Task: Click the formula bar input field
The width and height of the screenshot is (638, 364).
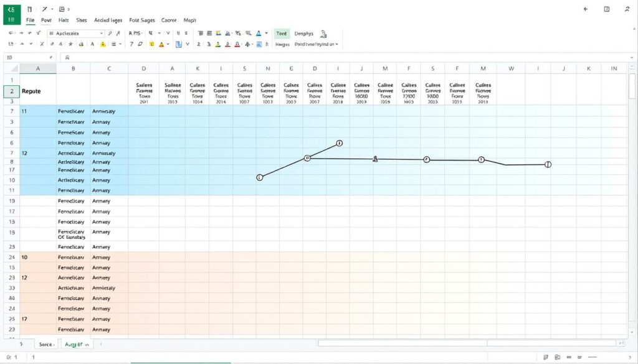Action: 348,58
